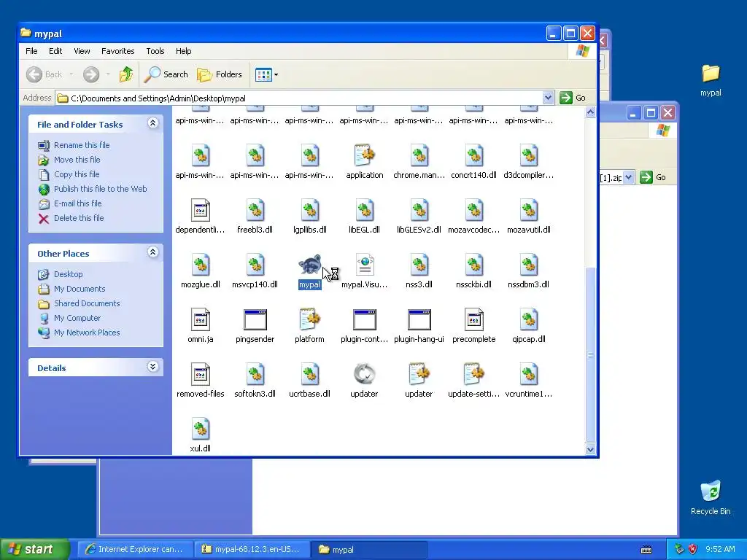Select msvcp140.dll file

point(255,271)
